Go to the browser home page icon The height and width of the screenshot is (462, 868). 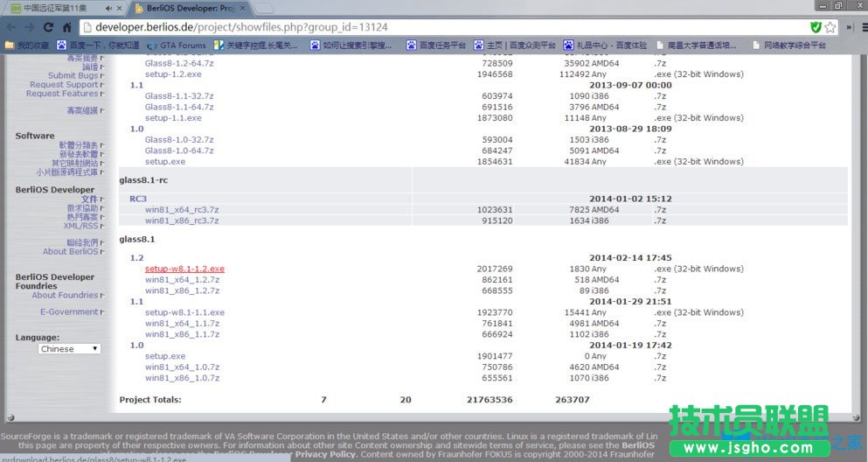coord(67,27)
